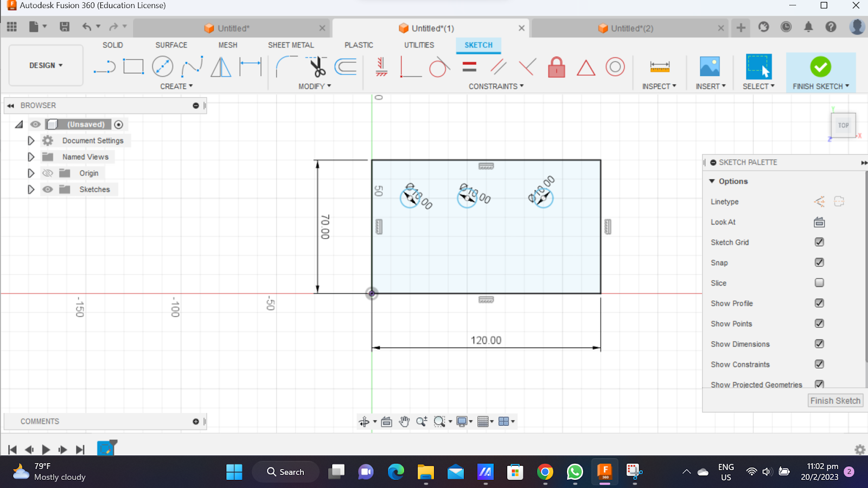The width and height of the screenshot is (868, 488).
Task: Apply the Parallel constraint
Action: click(498, 67)
